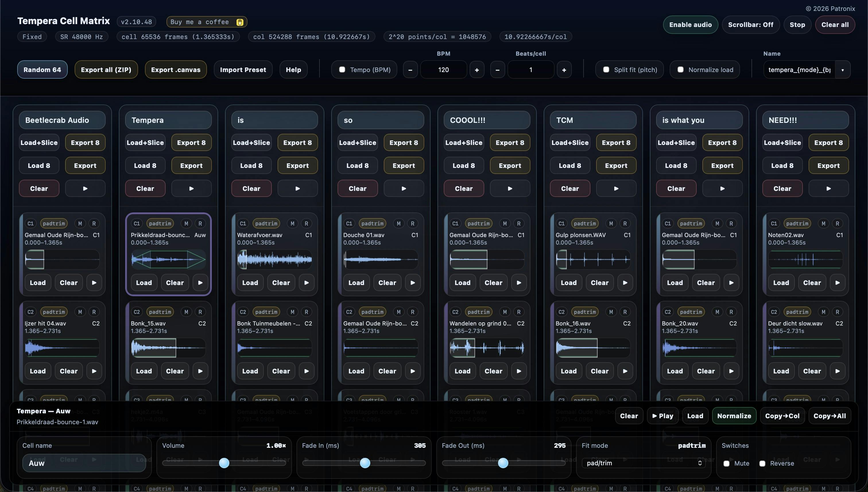Play the Ijzer hit 04.wav cell

[x=94, y=371]
